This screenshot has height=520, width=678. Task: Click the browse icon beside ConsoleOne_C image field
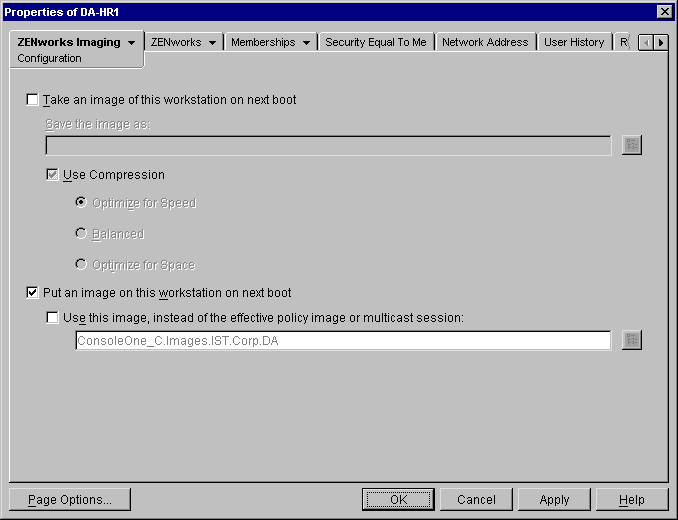pyautogui.click(x=631, y=340)
